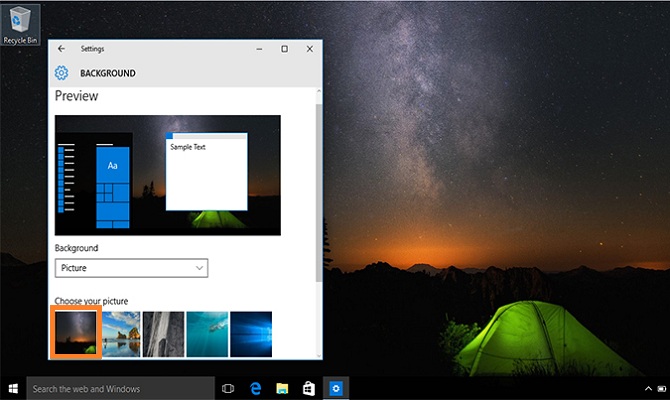Close the Settings window

tap(310, 49)
